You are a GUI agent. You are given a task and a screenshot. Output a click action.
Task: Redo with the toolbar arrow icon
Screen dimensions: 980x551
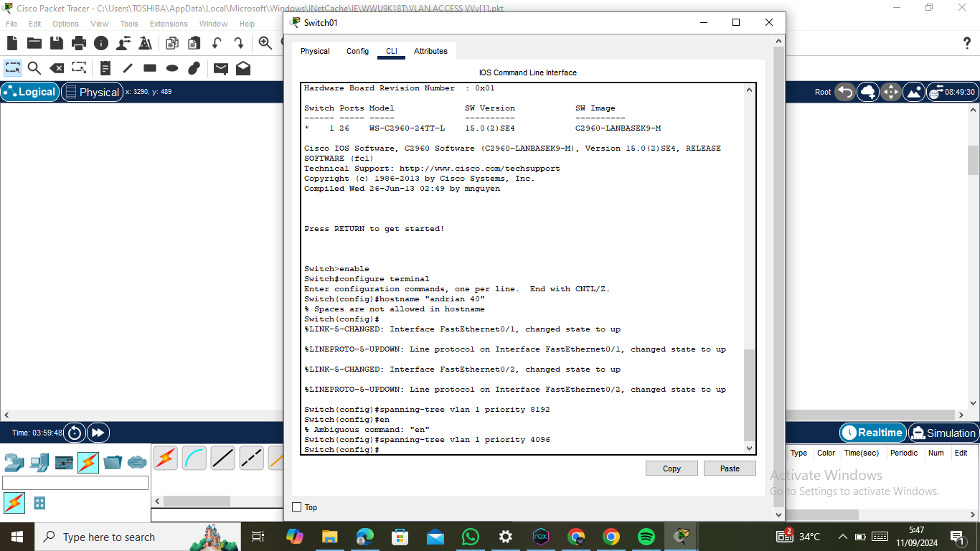(239, 43)
